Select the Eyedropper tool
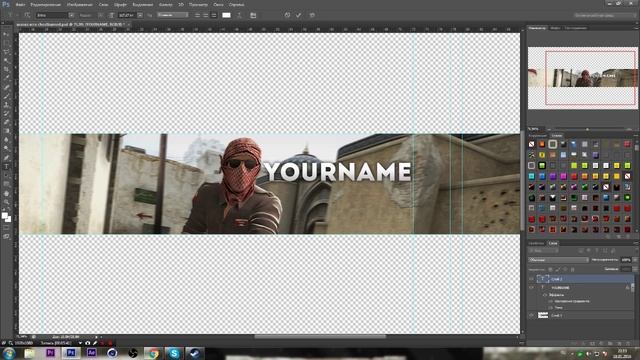Image resolution: width=640 pixels, height=360 pixels. coord(6,78)
